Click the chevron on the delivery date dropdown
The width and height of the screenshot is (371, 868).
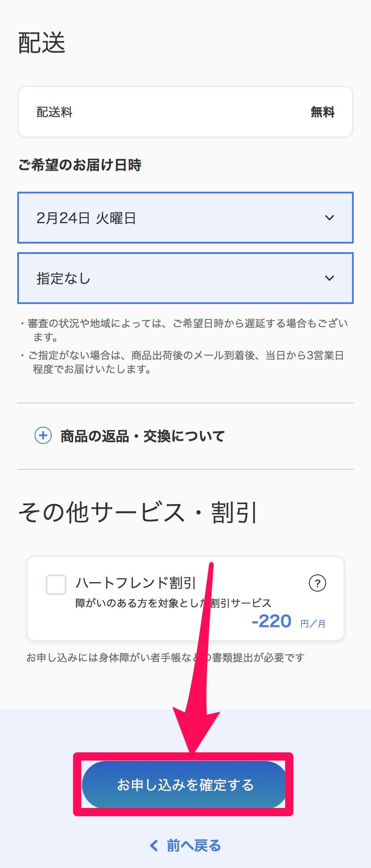[330, 218]
